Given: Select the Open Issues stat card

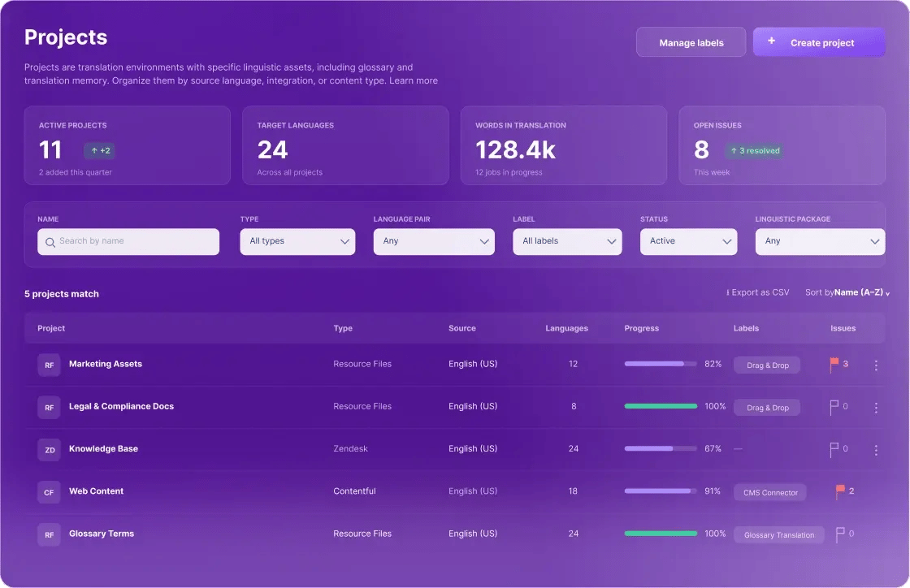Looking at the screenshot, I should (x=782, y=145).
